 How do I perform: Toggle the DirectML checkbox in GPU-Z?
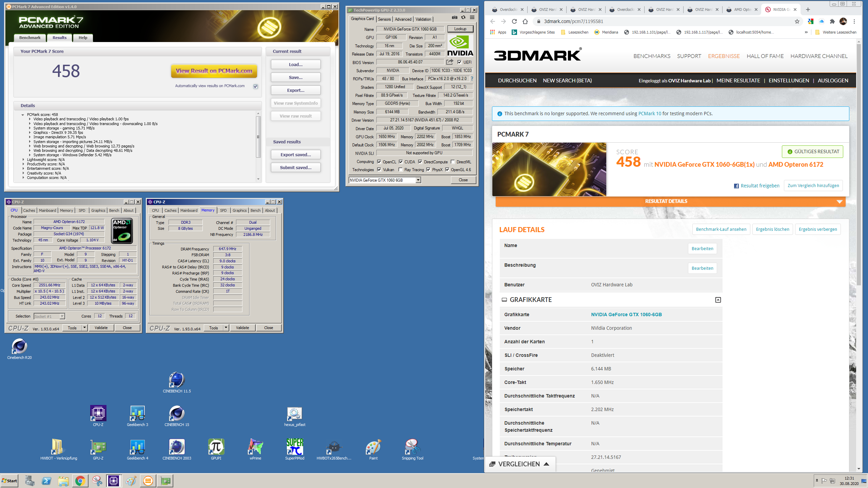click(453, 162)
